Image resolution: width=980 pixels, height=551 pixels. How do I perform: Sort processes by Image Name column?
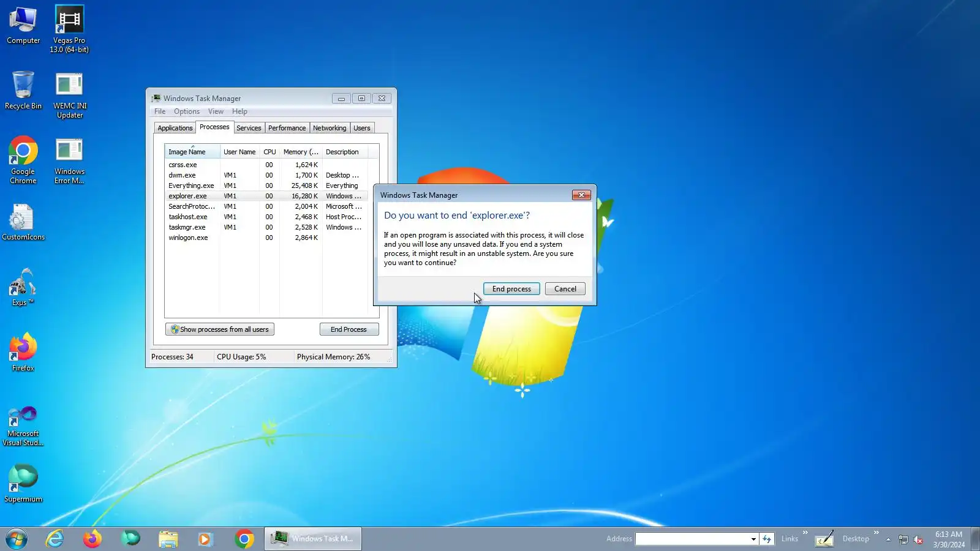coord(192,152)
